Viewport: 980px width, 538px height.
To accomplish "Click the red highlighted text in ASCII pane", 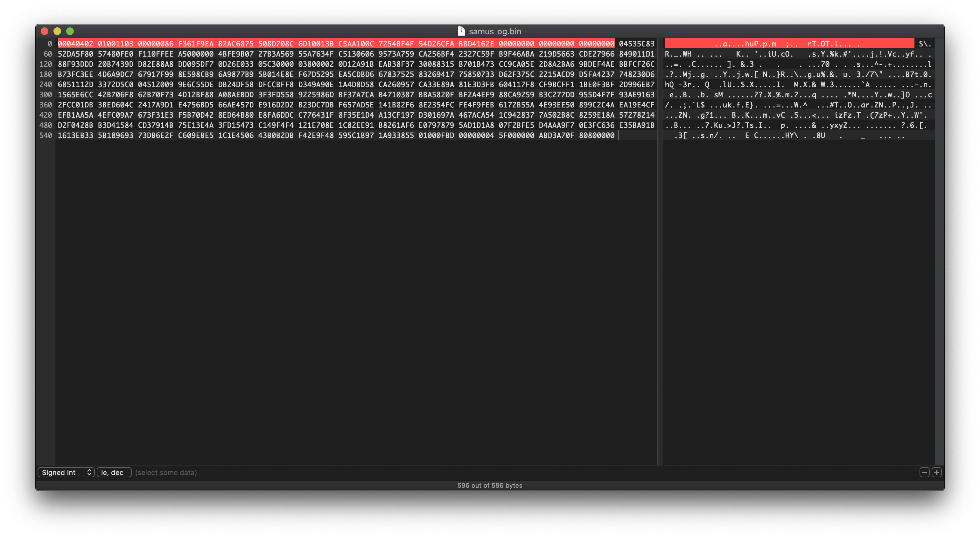I will [787, 44].
